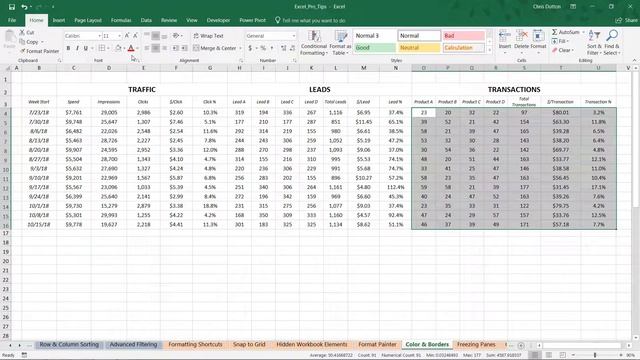The image size is (640, 360).
Task: Toggle center horizontal alignment
Action: (x=156, y=48)
